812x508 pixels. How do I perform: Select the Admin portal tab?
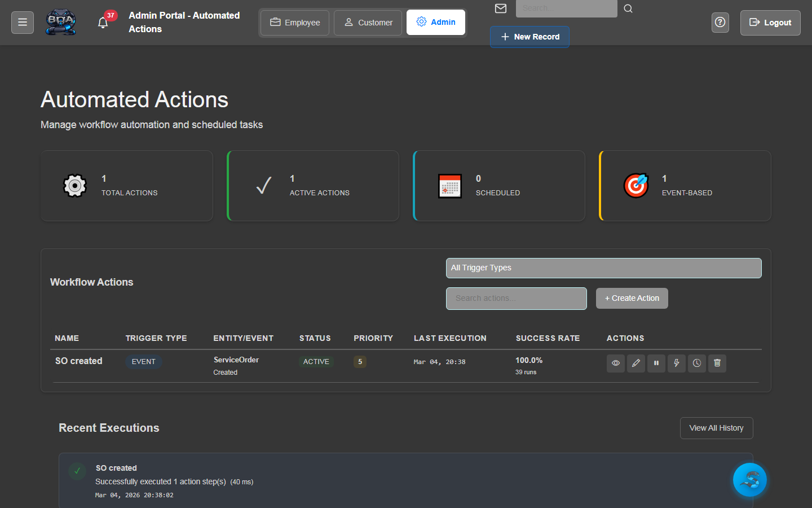point(436,23)
